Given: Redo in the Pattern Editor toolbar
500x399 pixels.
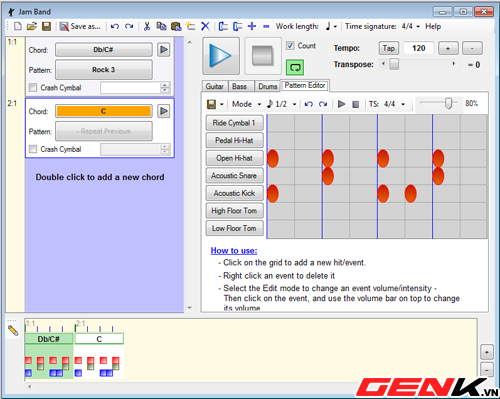Looking at the screenshot, I should coord(323,104).
